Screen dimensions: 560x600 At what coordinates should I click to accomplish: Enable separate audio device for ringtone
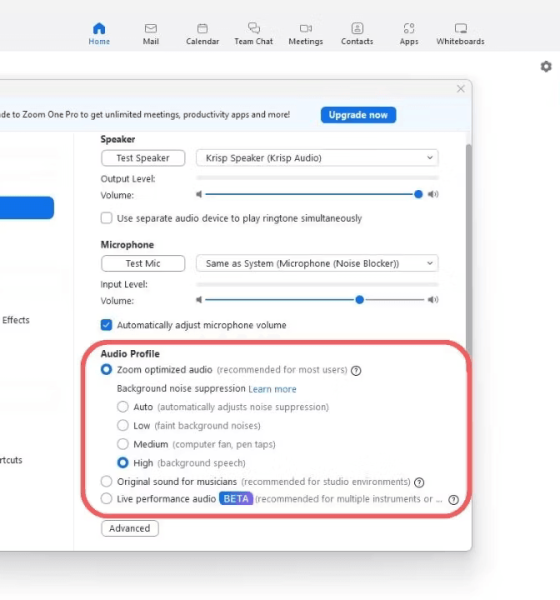106,218
